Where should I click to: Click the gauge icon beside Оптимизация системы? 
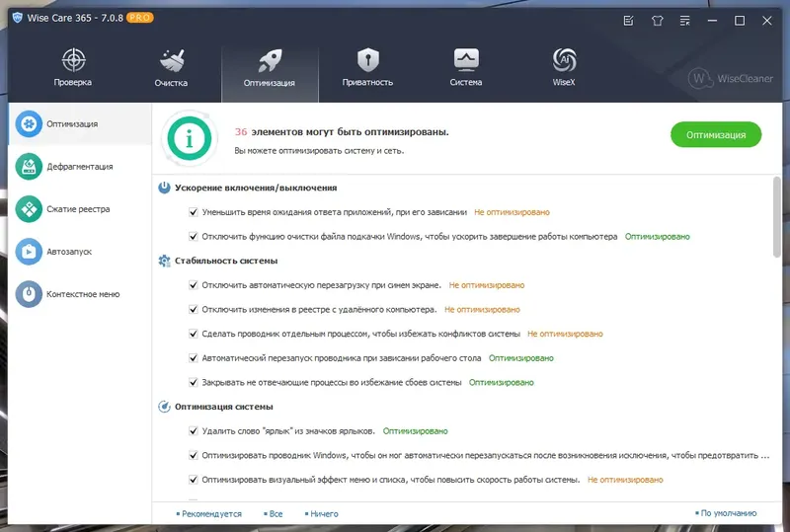tap(164, 407)
